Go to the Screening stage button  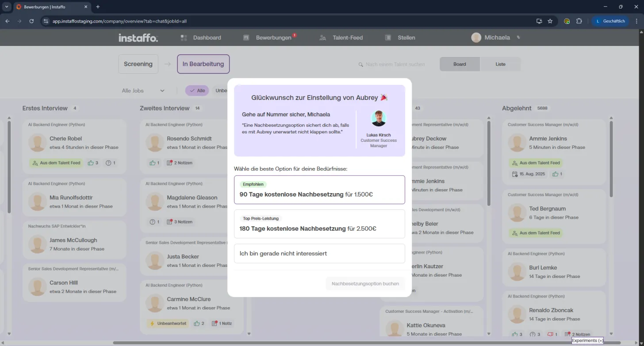pos(138,64)
